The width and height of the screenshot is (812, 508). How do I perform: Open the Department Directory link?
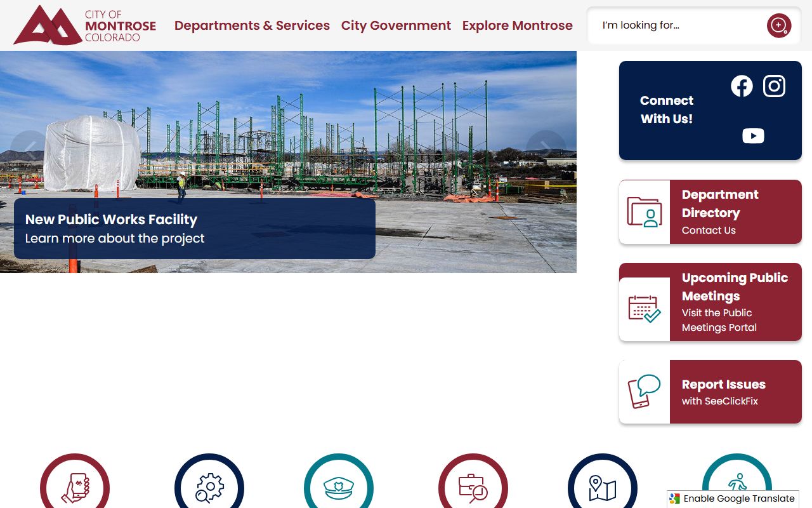click(x=710, y=211)
